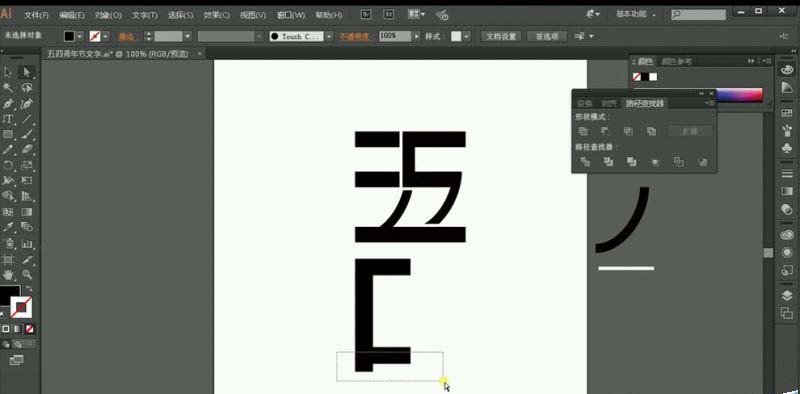The height and width of the screenshot is (394, 800).
Task: Open the Touch C... brush dropdown
Action: (329, 36)
